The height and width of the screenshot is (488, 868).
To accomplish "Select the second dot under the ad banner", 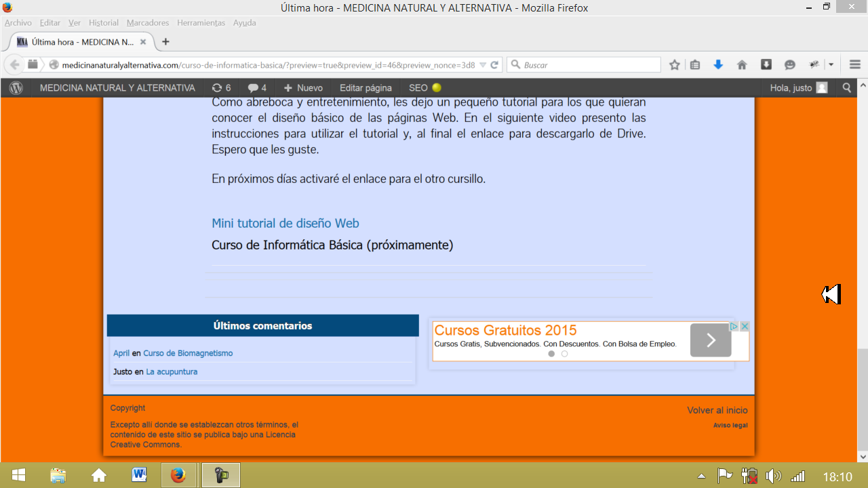I will [564, 353].
